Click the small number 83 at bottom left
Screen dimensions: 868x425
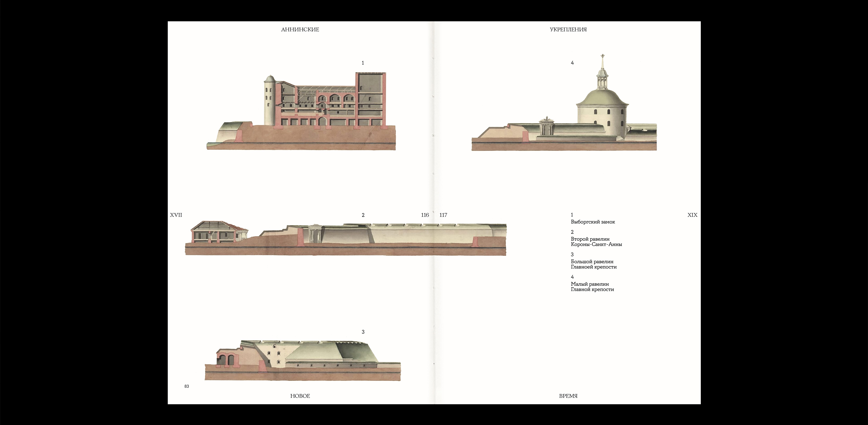click(x=187, y=386)
